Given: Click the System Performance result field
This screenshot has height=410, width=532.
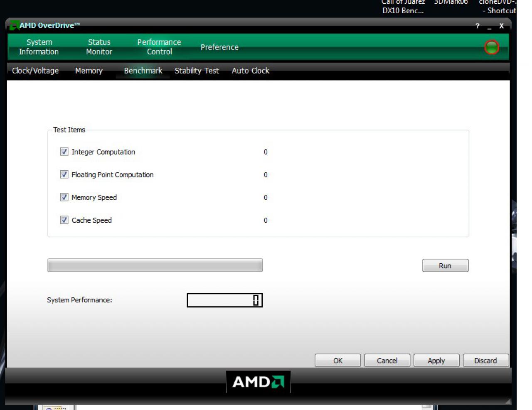Looking at the screenshot, I should tap(224, 300).
